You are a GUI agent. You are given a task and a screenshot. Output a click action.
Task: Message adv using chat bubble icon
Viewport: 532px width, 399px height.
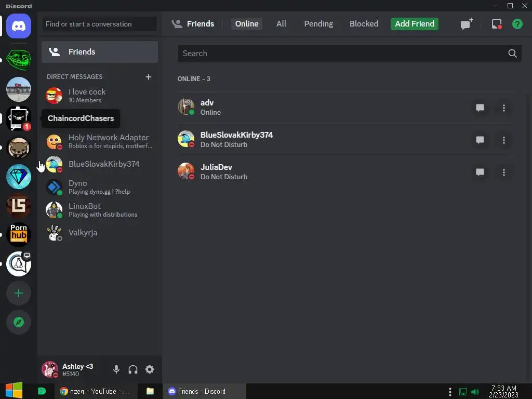[x=480, y=108]
